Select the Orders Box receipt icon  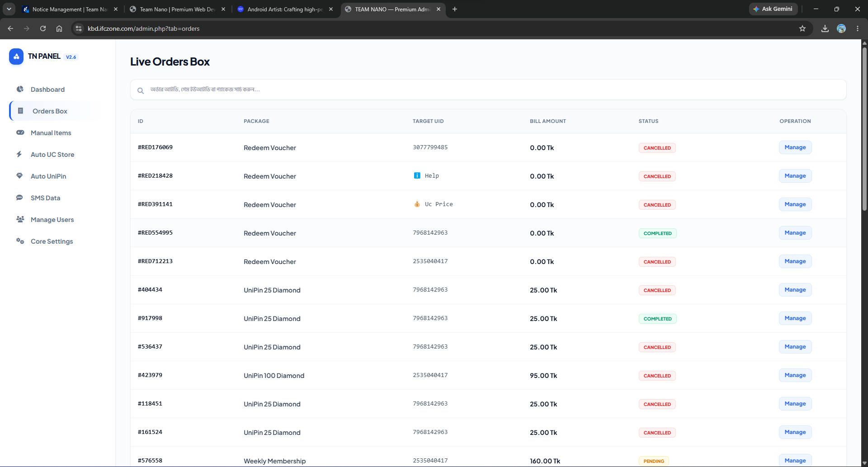tap(20, 111)
